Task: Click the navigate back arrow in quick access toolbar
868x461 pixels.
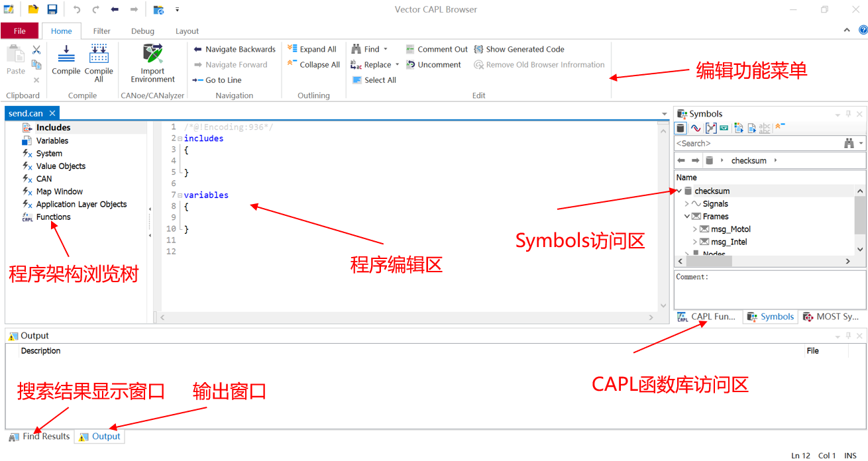Action: click(x=115, y=9)
